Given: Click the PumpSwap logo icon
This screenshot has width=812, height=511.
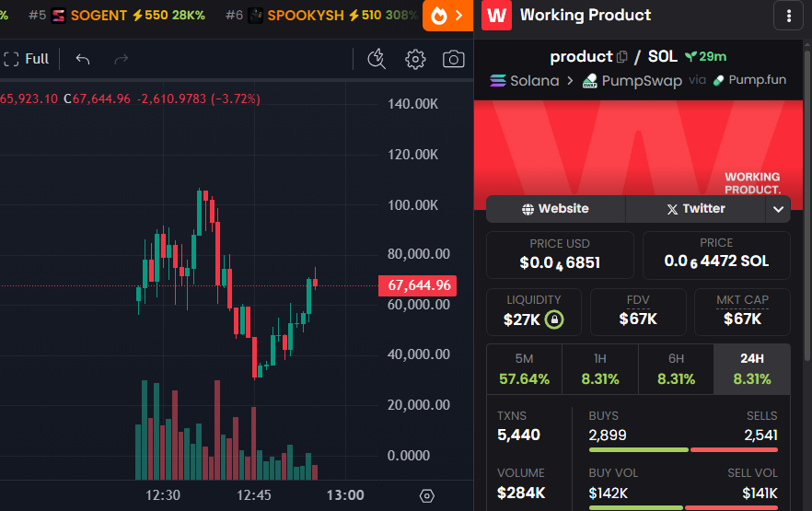Looking at the screenshot, I should 590,81.
